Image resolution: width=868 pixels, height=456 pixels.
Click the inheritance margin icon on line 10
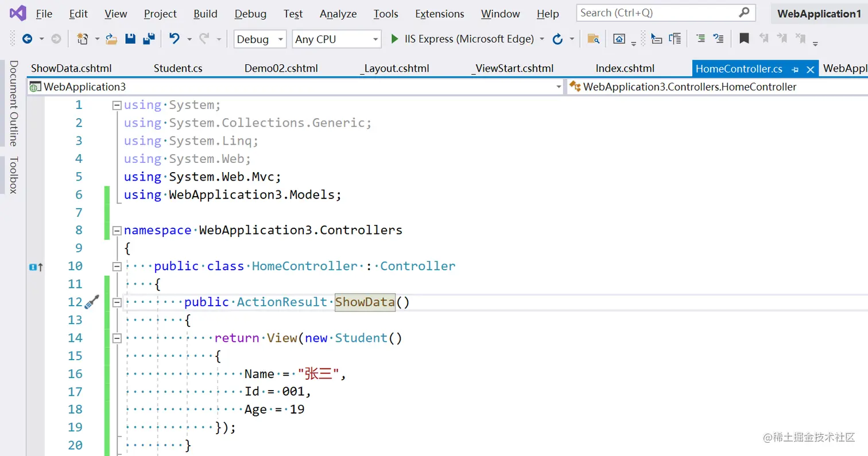(x=36, y=267)
